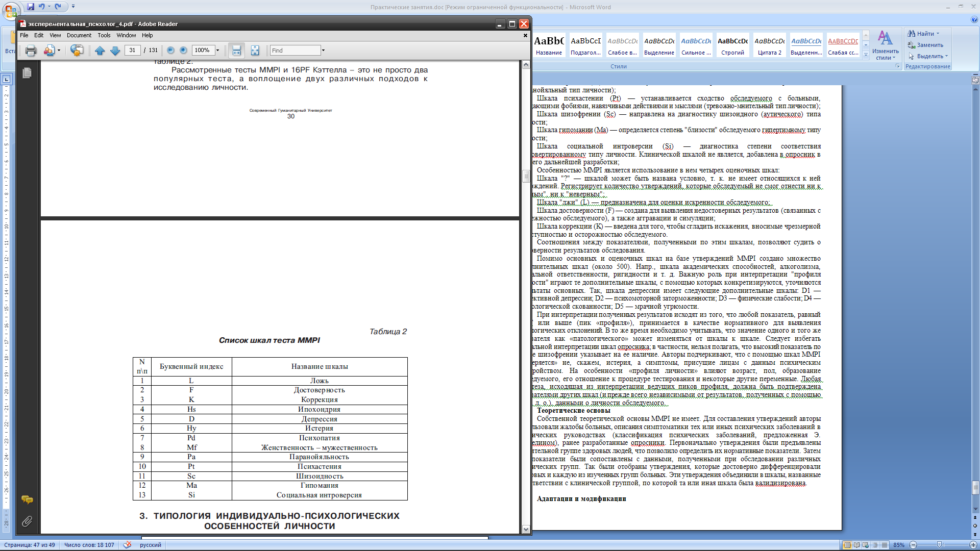The height and width of the screenshot is (551, 980).
Task: Go to next page in Adobe Reader
Action: (x=115, y=51)
